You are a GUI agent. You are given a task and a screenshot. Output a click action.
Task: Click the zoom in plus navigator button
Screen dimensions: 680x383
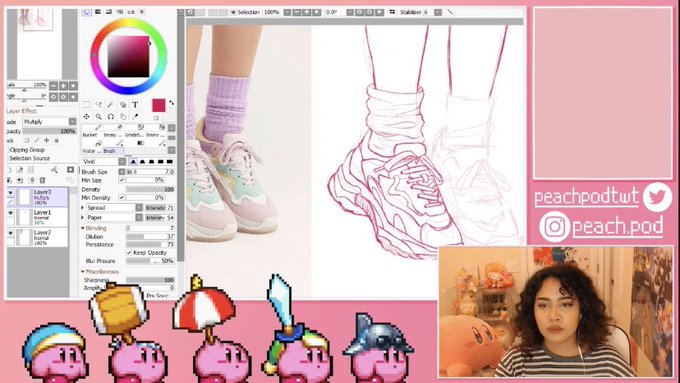pos(63,85)
